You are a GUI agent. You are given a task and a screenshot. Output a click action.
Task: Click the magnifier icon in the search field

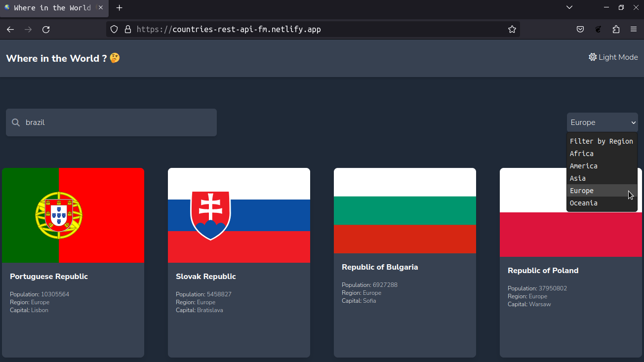tap(15, 122)
